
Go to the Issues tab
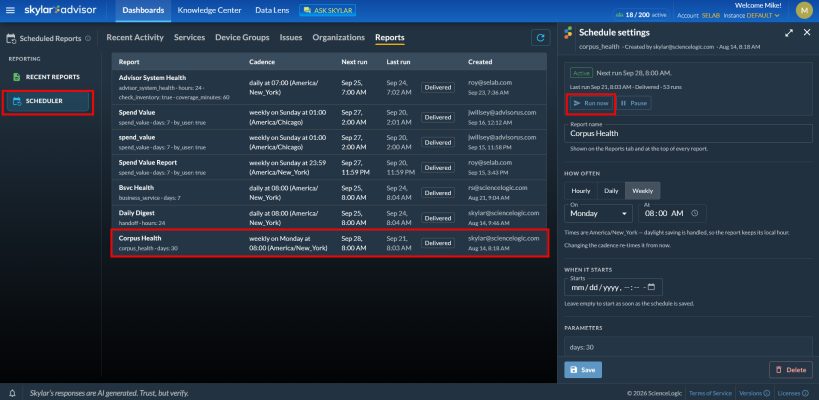click(x=291, y=38)
